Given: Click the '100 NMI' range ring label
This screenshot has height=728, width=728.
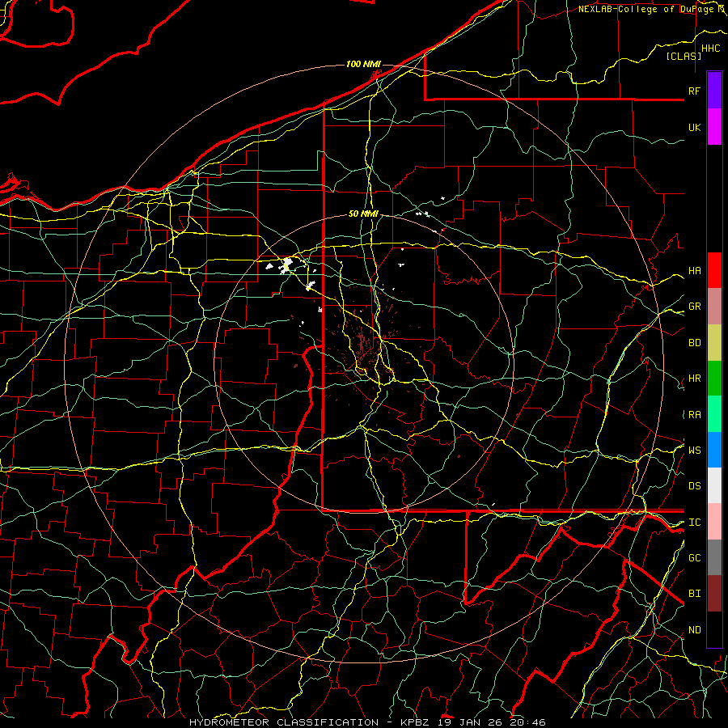Looking at the screenshot, I should pyautogui.click(x=363, y=64).
